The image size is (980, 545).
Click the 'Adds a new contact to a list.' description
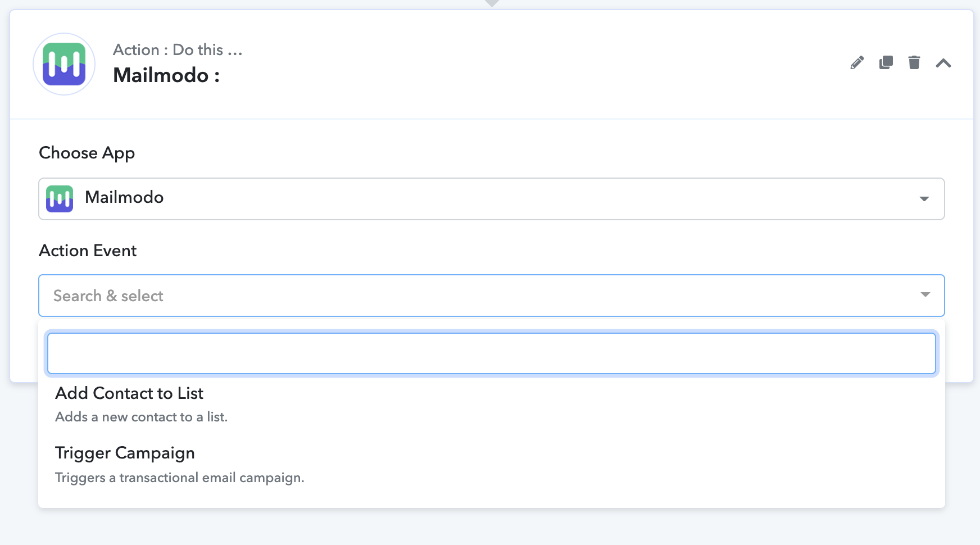[142, 417]
